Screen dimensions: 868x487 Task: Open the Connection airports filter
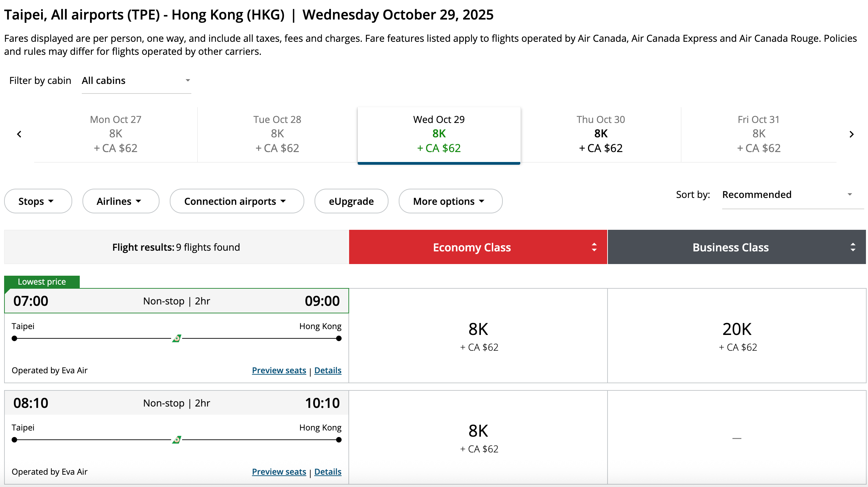[236, 201]
